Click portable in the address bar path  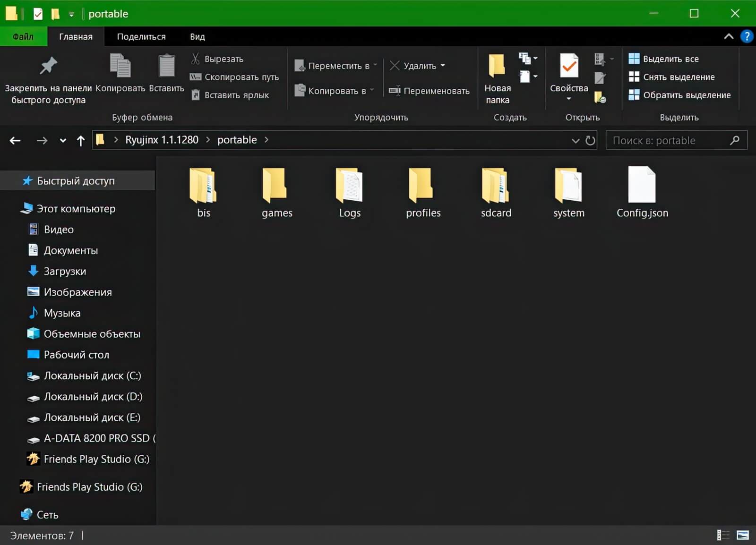(x=237, y=140)
